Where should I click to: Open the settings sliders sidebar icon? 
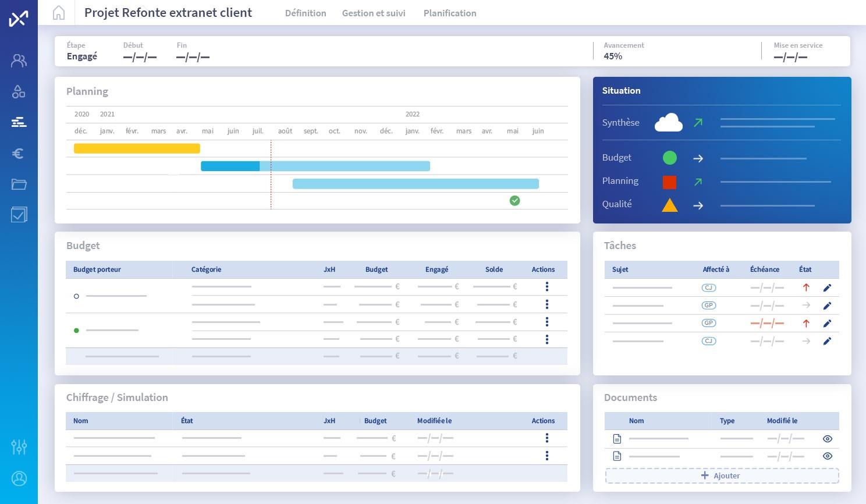pyautogui.click(x=19, y=447)
